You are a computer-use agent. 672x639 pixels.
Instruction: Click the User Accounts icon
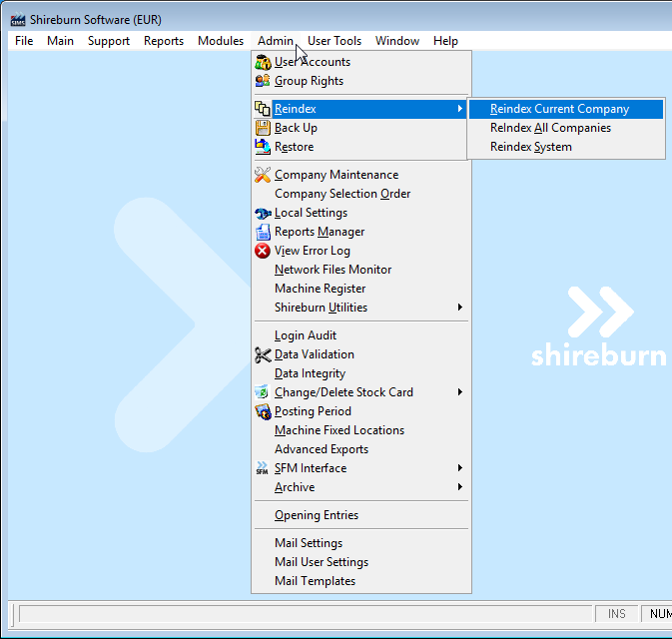tap(263, 62)
